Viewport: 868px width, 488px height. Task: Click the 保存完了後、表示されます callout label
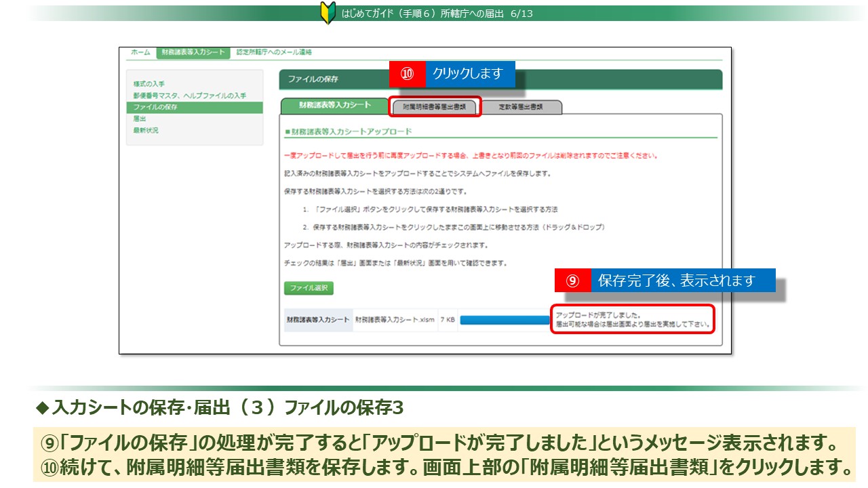point(682,281)
